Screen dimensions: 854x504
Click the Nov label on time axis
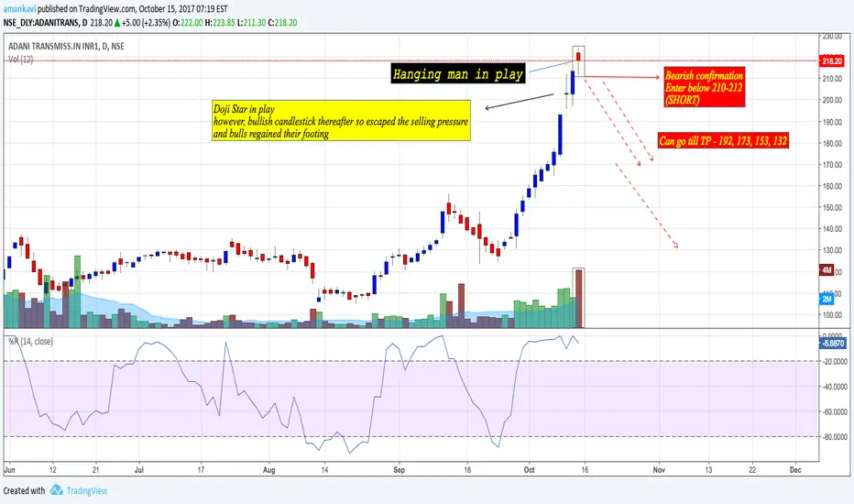(x=659, y=470)
